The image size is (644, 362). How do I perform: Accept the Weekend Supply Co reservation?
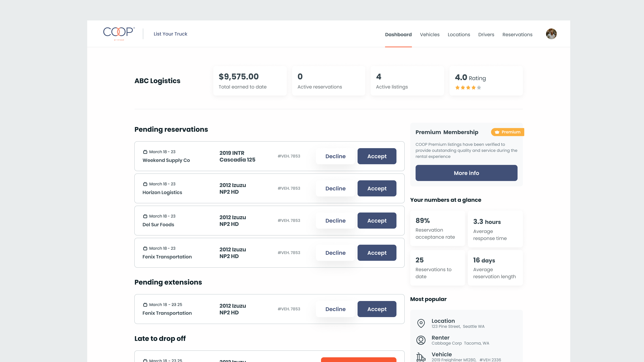377,156
